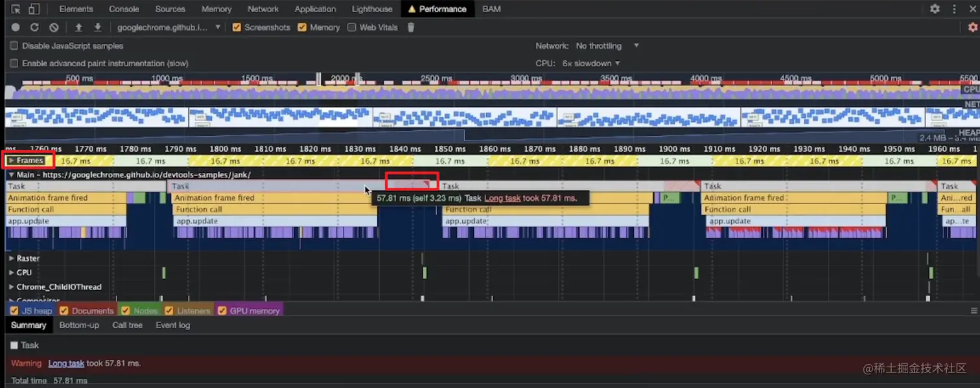Click the screenshot filmstrip thumbnail at left
The image size is (980, 388).
point(96,117)
